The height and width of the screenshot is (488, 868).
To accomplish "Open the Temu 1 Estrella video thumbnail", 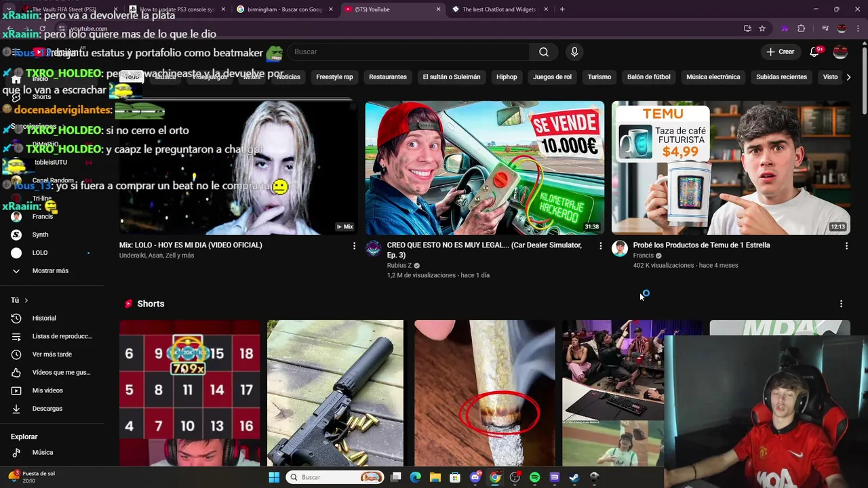I will coord(731,167).
